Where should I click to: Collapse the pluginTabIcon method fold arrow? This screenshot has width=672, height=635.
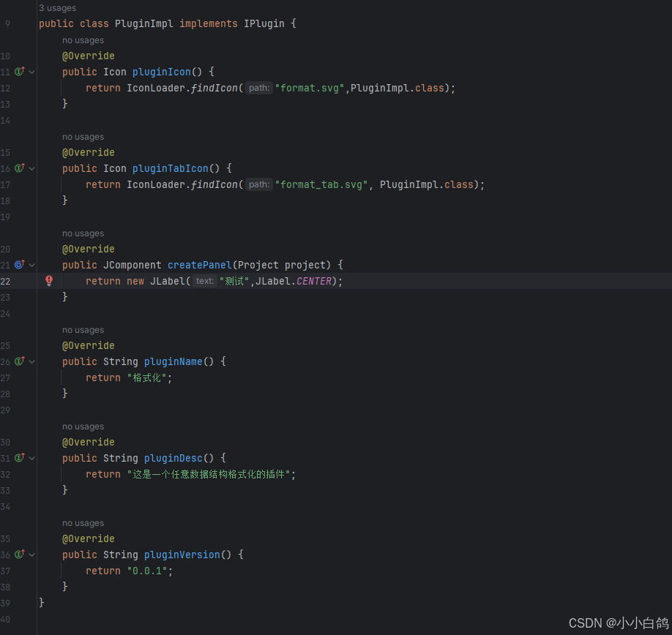click(31, 169)
